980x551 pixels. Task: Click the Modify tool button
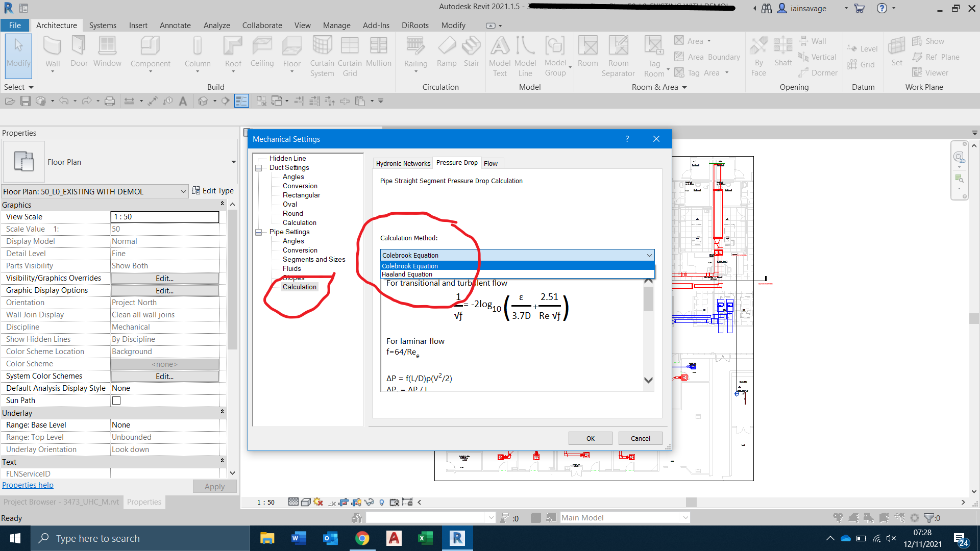click(x=19, y=56)
